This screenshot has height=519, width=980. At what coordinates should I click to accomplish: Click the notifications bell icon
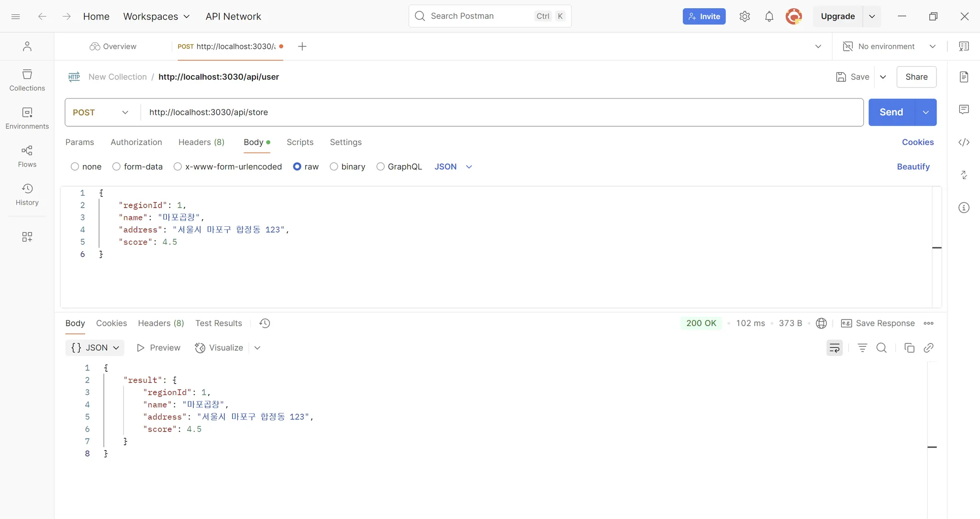click(x=769, y=16)
